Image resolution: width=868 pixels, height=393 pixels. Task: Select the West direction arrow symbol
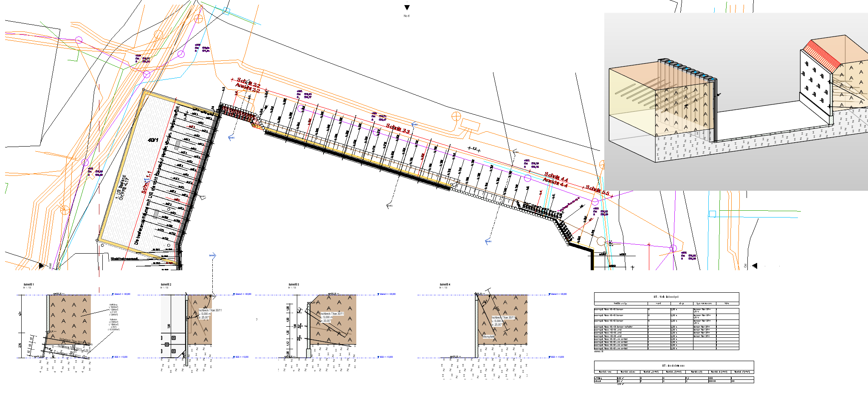[x=41, y=266]
